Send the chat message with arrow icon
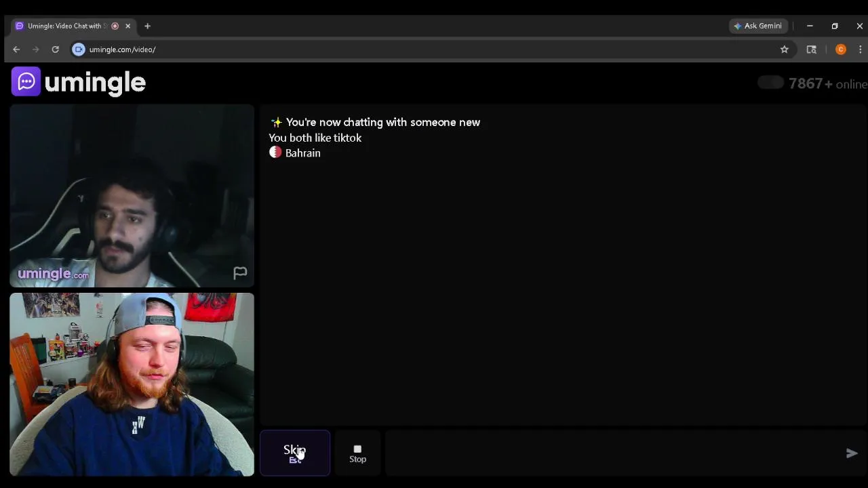Viewport: 868px width, 488px height. click(852, 453)
